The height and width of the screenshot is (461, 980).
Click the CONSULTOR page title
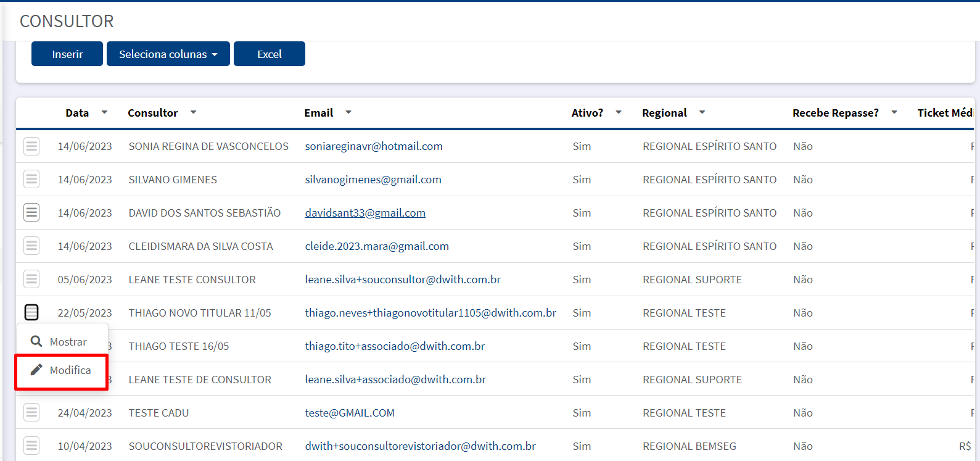point(67,21)
